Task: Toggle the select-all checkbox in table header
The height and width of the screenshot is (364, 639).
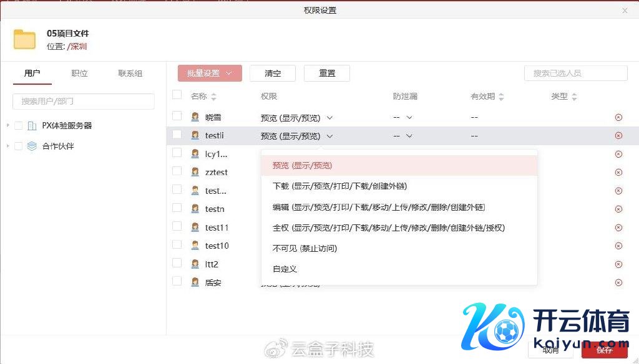Action: coord(177,95)
